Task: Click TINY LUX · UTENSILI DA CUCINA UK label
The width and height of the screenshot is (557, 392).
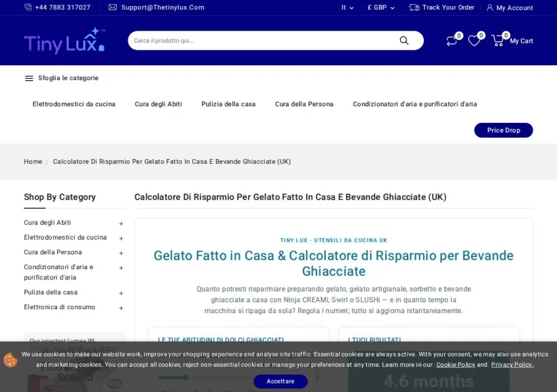Action: pyautogui.click(x=334, y=240)
